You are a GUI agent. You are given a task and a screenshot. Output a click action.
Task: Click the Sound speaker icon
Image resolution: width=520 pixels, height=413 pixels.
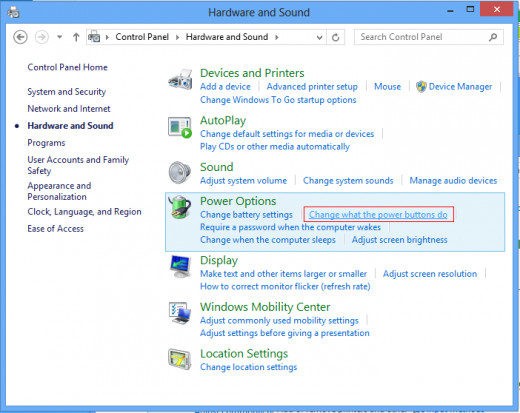point(180,173)
